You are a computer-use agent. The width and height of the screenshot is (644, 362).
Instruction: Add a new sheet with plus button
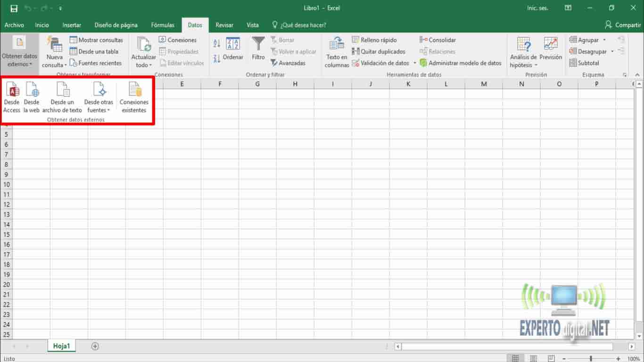point(95,346)
